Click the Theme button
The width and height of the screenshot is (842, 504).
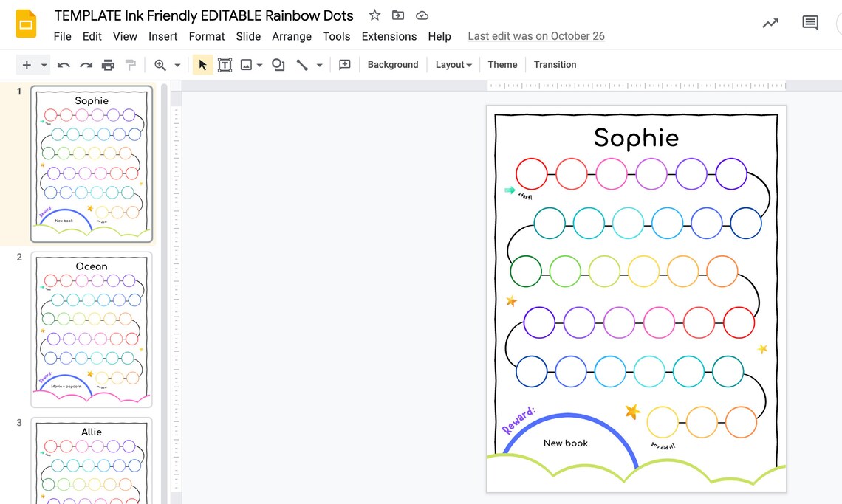tap(502, 65)
